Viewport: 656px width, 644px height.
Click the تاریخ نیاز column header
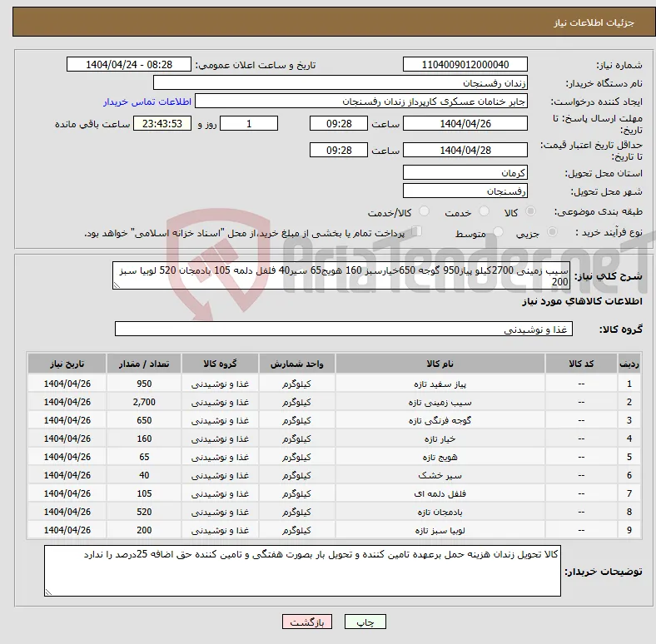67,364
